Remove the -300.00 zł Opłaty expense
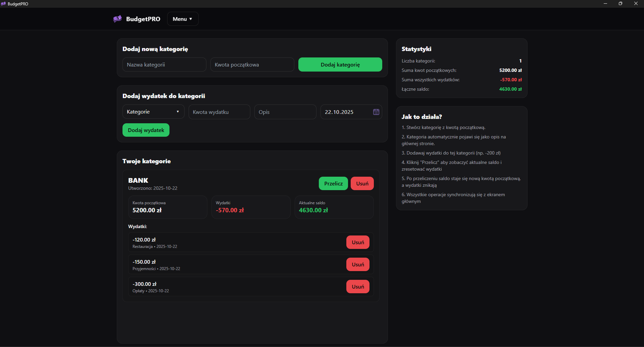Viewport: 644px width, 347px height. tap(358, 287)
